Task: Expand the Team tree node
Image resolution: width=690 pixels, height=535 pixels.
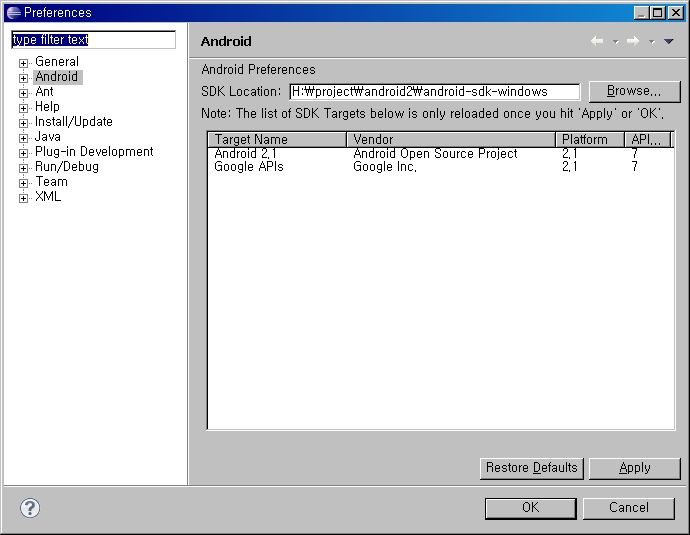Action: pyautogui.click(x=23, y=183)
